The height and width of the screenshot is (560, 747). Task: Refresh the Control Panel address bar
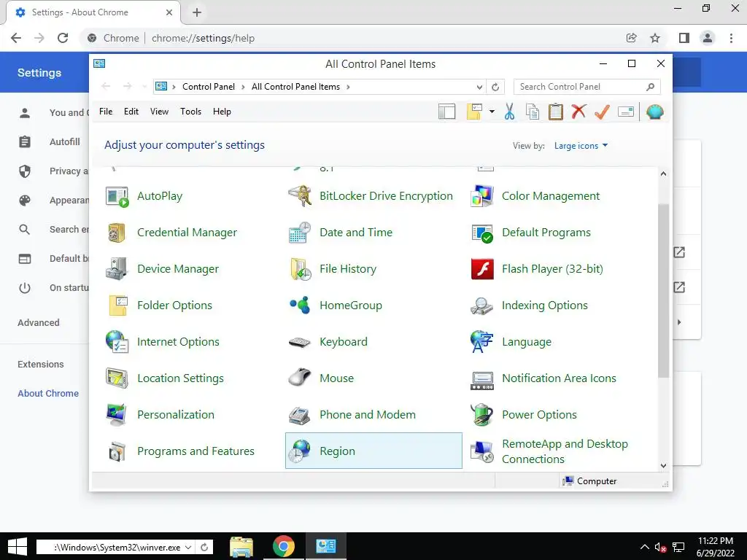tap(495, 87)
